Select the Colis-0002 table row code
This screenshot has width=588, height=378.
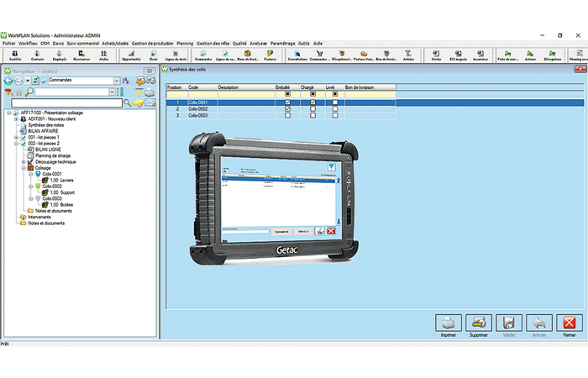click(198, 109)
